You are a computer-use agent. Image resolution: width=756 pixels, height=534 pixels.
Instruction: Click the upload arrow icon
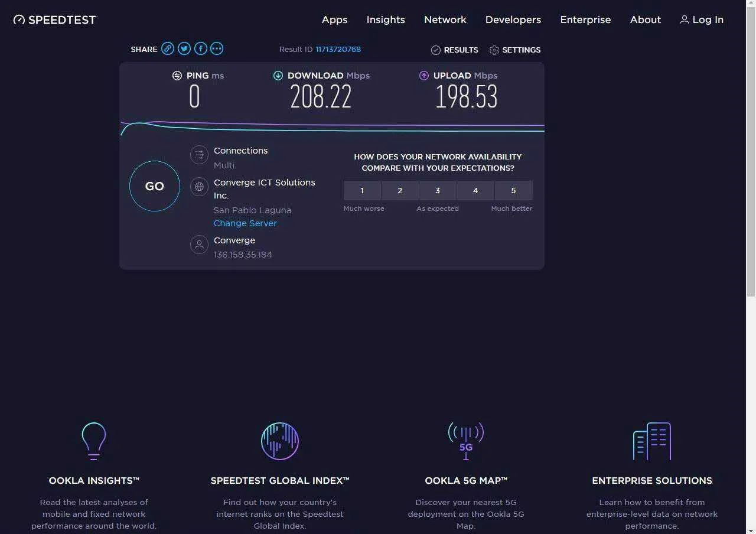[424, 76]
